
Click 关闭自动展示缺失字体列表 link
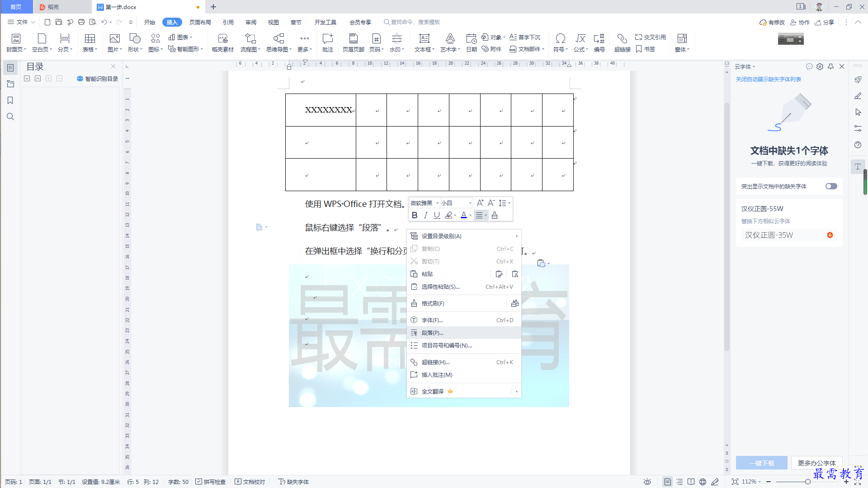(768, 79)
